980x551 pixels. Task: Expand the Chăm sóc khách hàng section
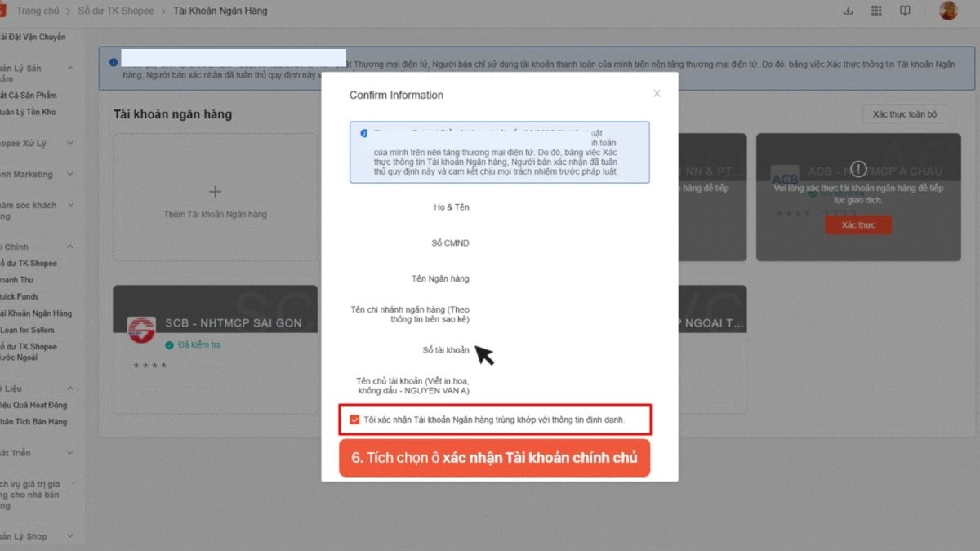[x=70, y=206]
